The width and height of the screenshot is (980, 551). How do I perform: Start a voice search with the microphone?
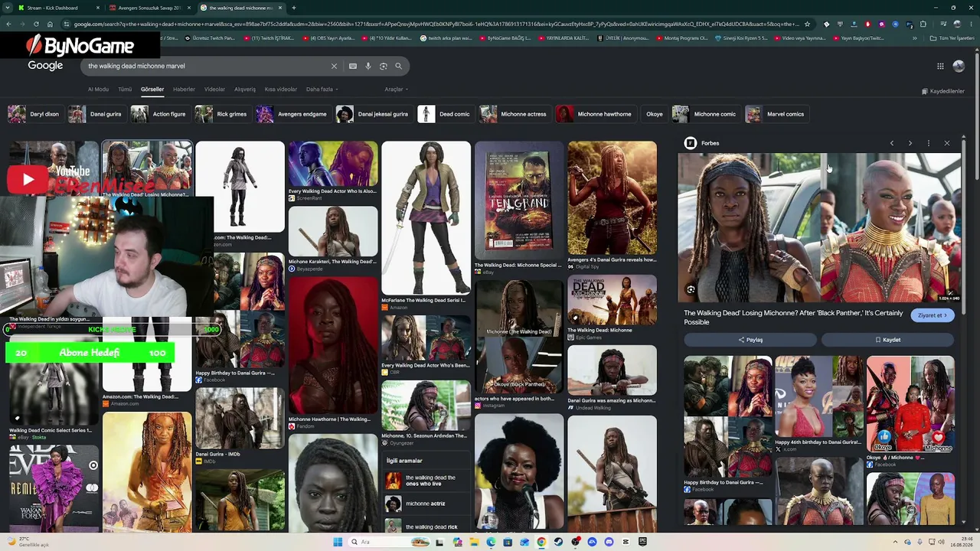tap(368, 66)
